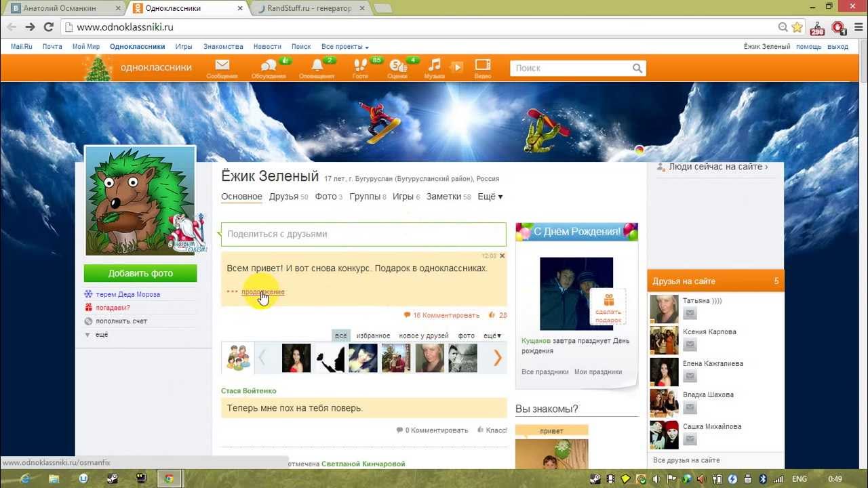Click Все друзья на сайте link
The height and width of the screenshot is (488, 868).
pos(686,460)
